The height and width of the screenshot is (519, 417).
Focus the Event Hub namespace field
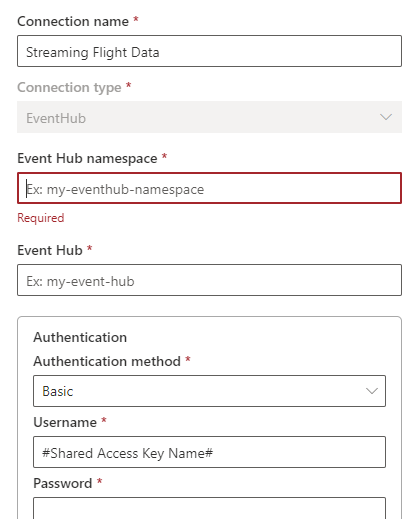[209, 188]
